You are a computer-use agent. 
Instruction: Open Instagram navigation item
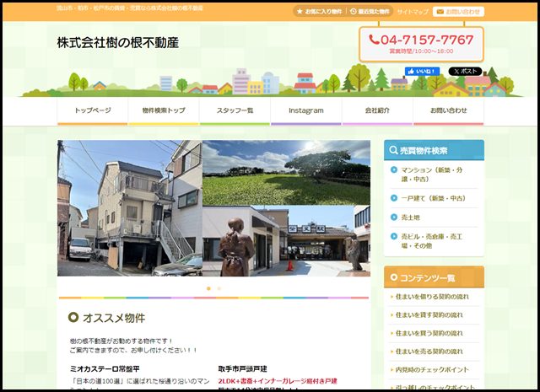coord(305,110)
